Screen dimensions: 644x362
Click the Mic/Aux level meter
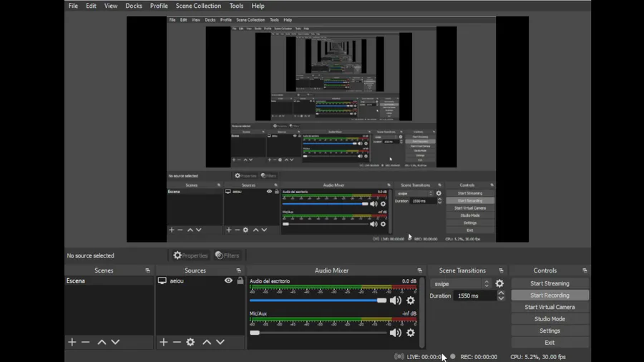click(333, 319)
